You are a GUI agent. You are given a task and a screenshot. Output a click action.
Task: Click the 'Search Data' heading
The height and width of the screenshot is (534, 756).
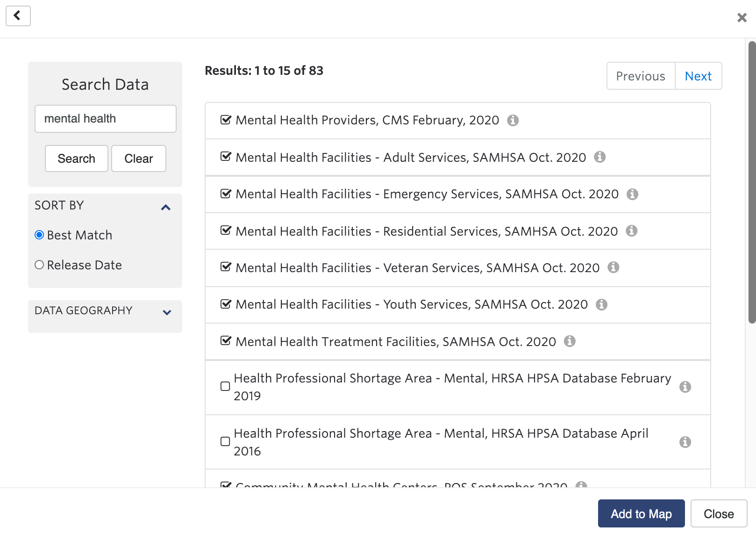tap(105, 84)
